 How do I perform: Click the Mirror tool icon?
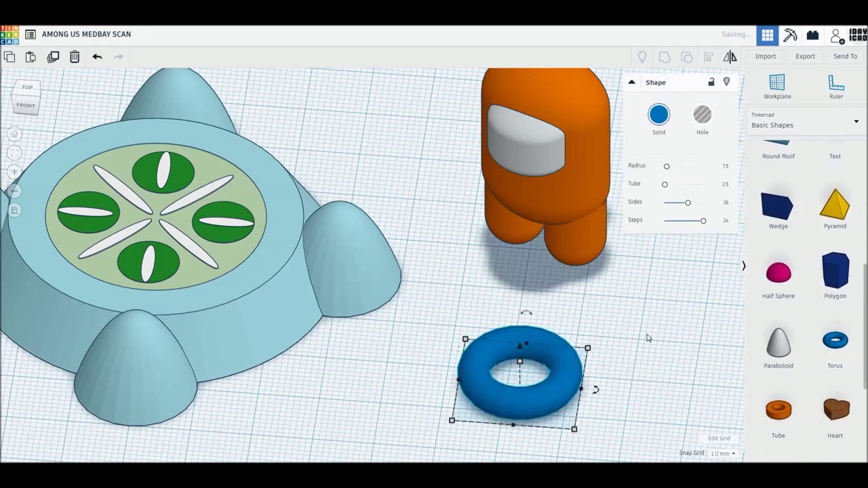click(730, 57)
